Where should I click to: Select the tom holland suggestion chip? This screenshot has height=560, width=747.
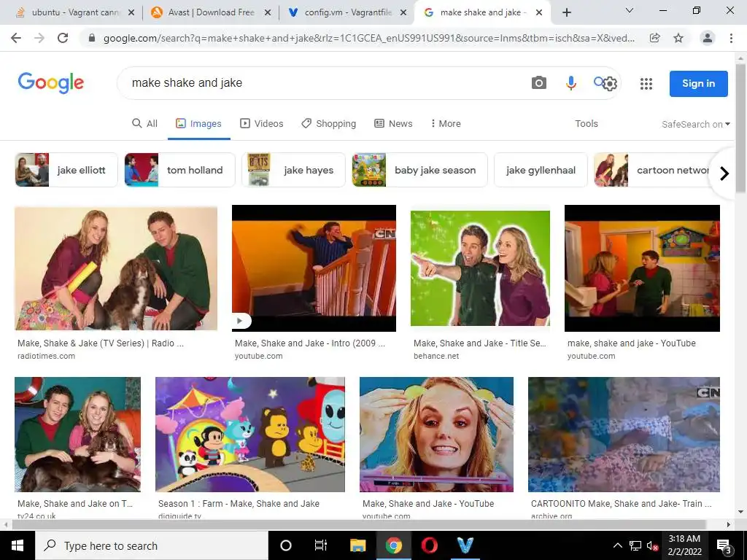(x=179, y=170)
